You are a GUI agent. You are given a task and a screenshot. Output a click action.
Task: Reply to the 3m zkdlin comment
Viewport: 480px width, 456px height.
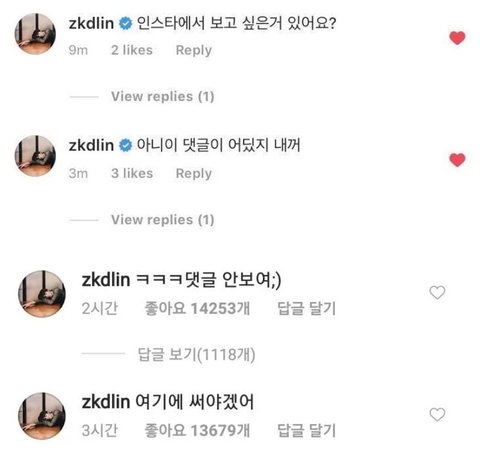pyautogui.click(x=194, y=174)
